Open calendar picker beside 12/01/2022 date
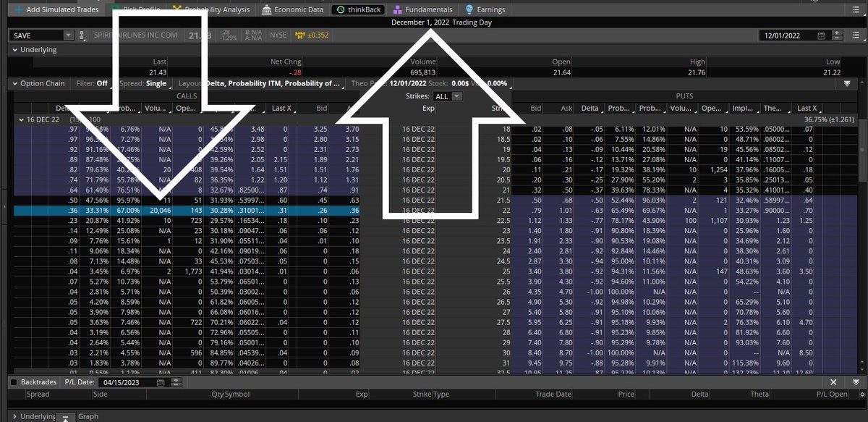868x422 pixels. click(820, 35)
